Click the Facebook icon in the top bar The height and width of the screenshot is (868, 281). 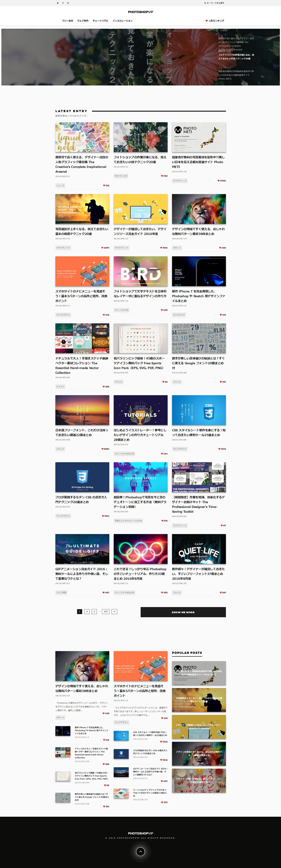click(63, 3)
